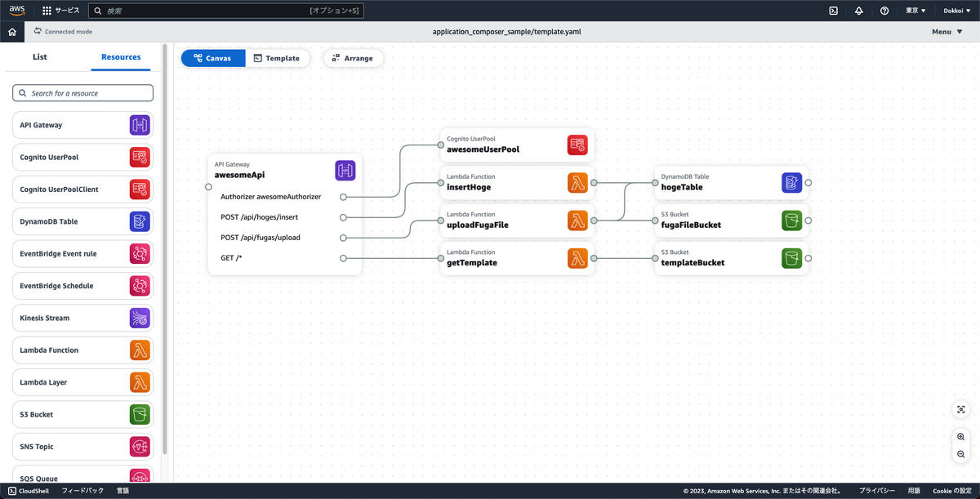Screen dimensions: 980x499
Task: Open the help question mark menu
Action: [884, 11]
